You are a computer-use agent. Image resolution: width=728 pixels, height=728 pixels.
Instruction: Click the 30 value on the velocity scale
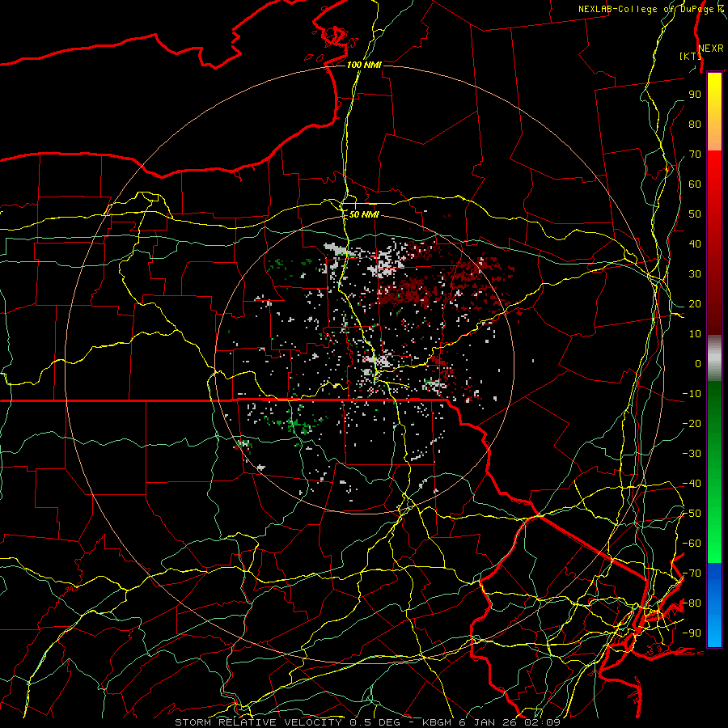pos(695,274)
